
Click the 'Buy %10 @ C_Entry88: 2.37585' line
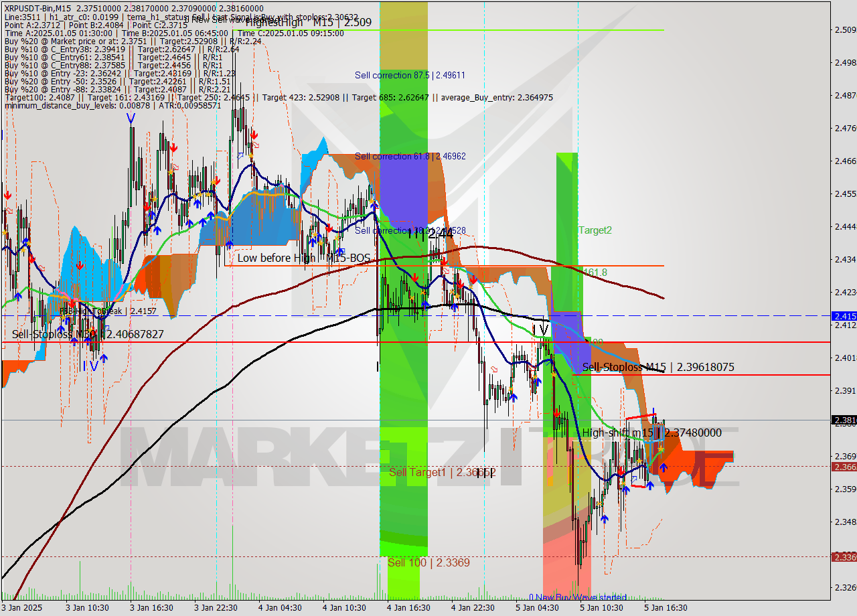point(114,65)
